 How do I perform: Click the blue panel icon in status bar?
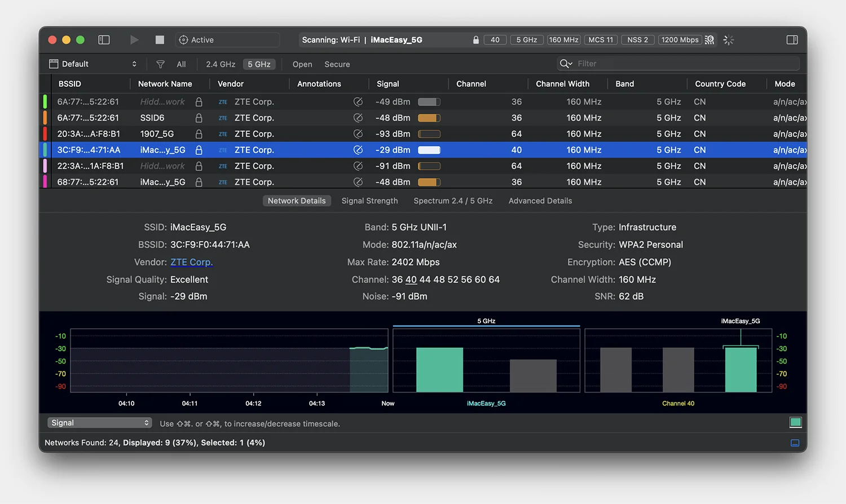[795, 443]
